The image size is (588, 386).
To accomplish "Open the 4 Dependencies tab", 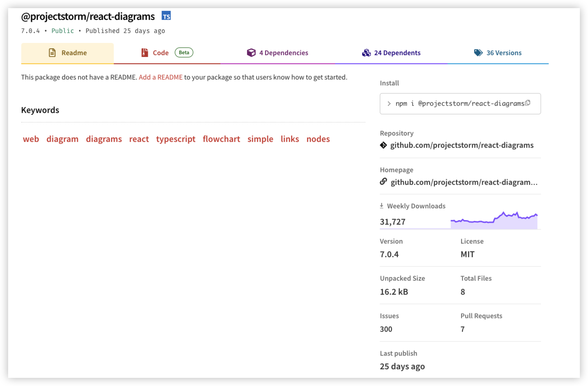I will click(x=277, y=53).
